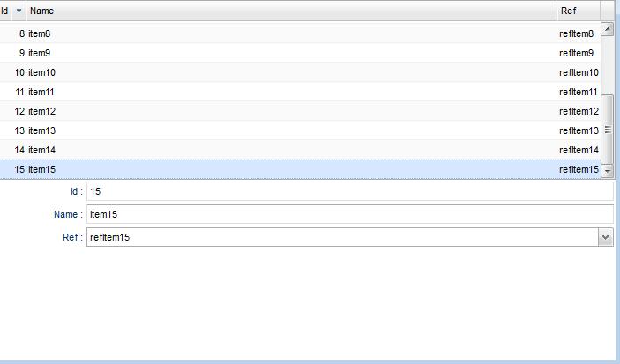Select the item10 row
The height and width of the screenshot is (364, 620).
click(x=300, y=72)
